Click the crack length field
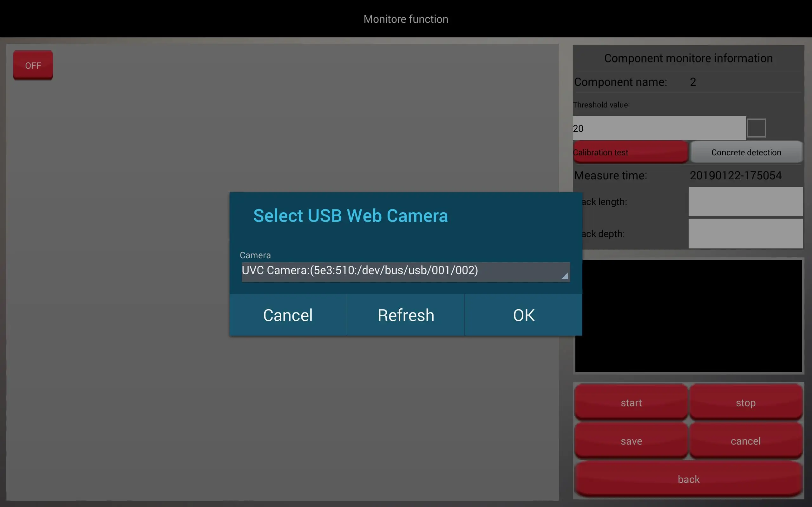The width and height of the screenshot is (812, 507). [x=745, y=202]
